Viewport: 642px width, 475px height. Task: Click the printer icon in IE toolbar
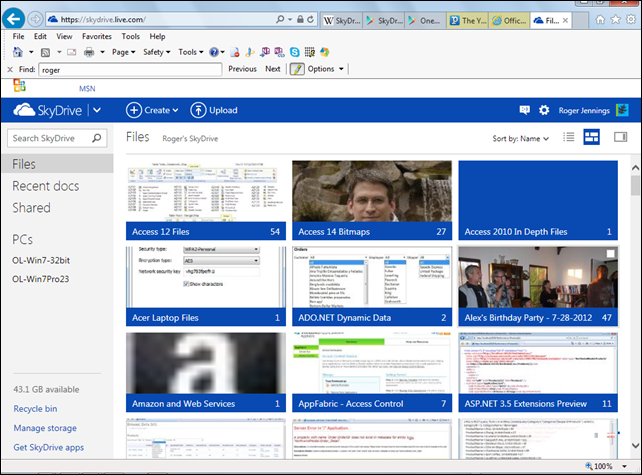point(89,52)
